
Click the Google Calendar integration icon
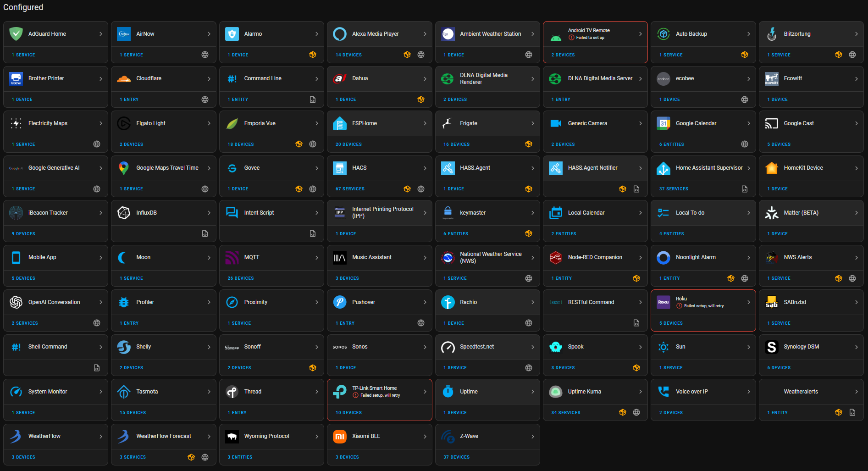pos(663,123)
